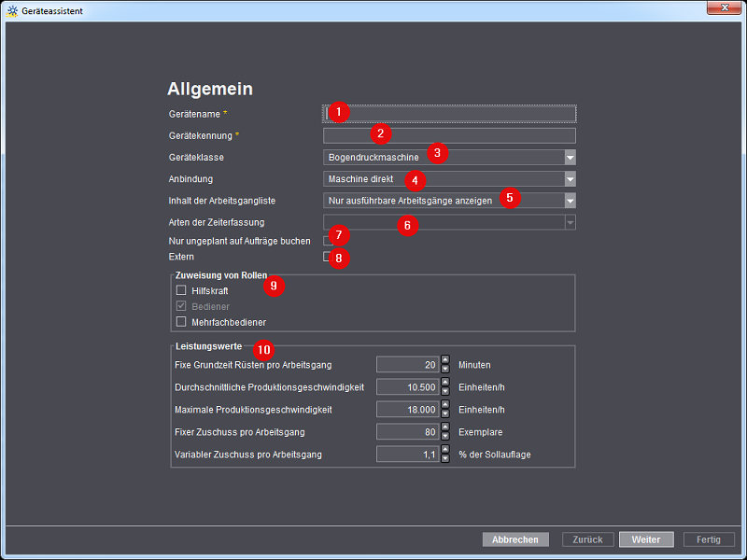Click the Weiter button
747x560 pixels.
pos(645,539)
